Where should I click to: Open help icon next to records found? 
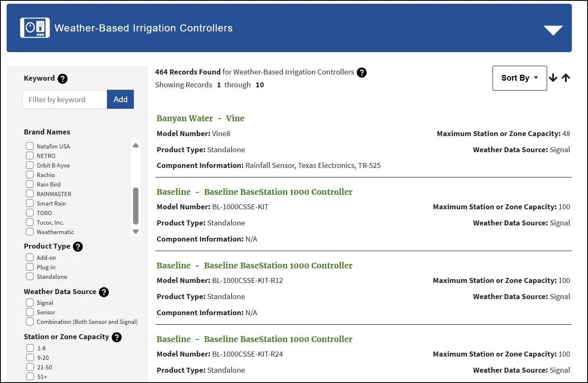[x=362, y=72]
